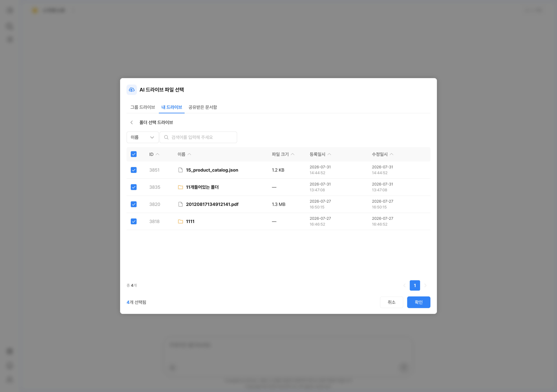Go to next page with right pagination arrow
557x392 pixels.
425,285
